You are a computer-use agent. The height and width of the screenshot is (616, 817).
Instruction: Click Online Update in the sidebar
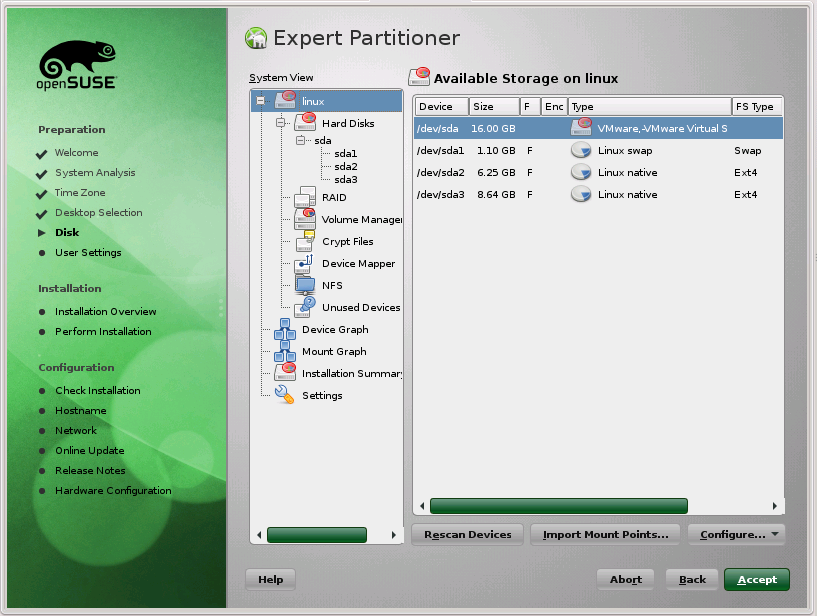pyautogui.click(x=90, y=450)
